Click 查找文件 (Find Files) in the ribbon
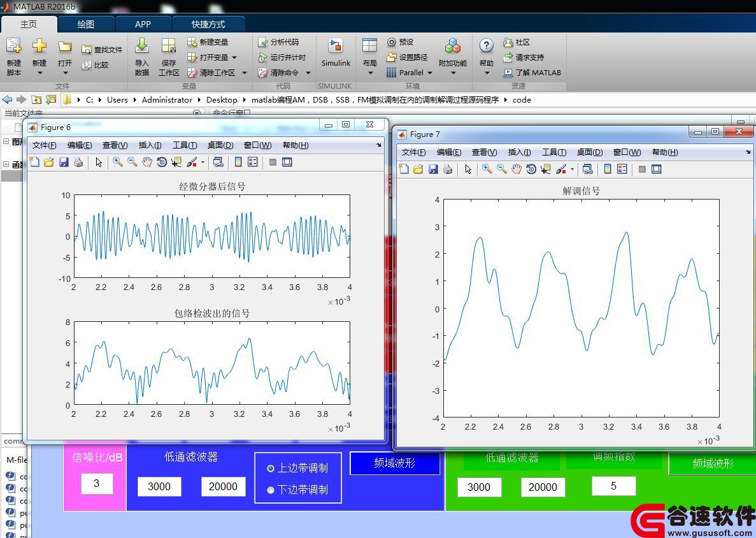 click(x=102, y=50)
